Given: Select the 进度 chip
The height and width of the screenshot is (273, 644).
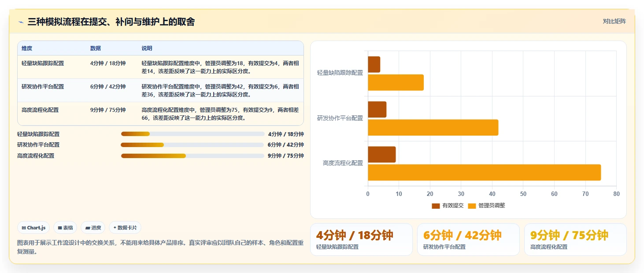Looking at the screenshot, I should [93, 228].
